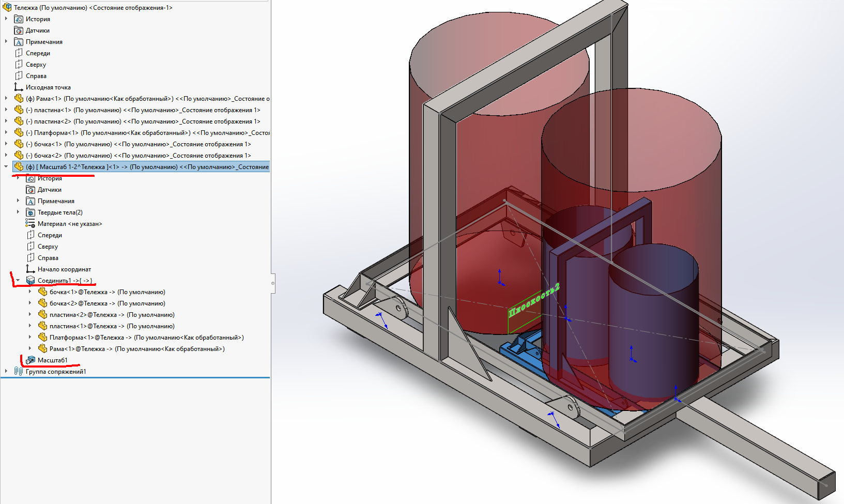Click the panel collapse handle on the splitter
Screen dimensions: 844x504
[x=272, y=283]
